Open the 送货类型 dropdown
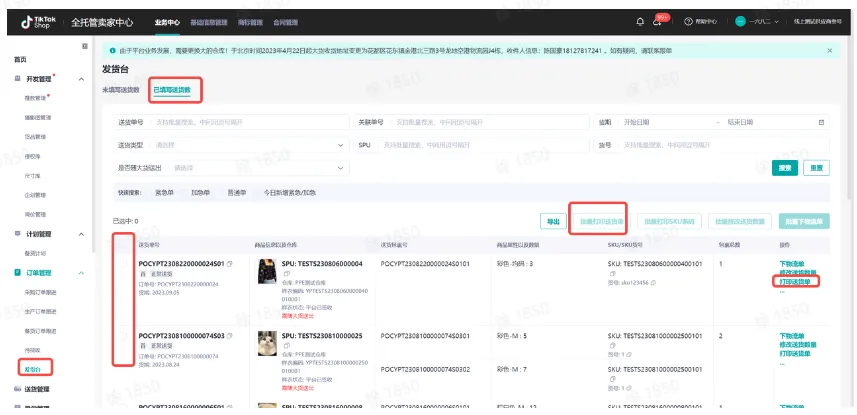Image resolution: width=857 pixels, height=415 pixels. click(x=230, y=145)
